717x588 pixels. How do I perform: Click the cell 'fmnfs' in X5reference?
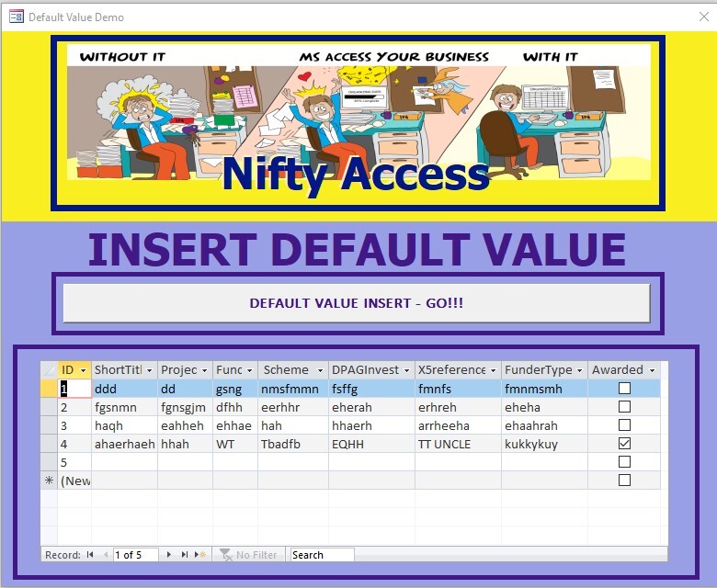458,389
